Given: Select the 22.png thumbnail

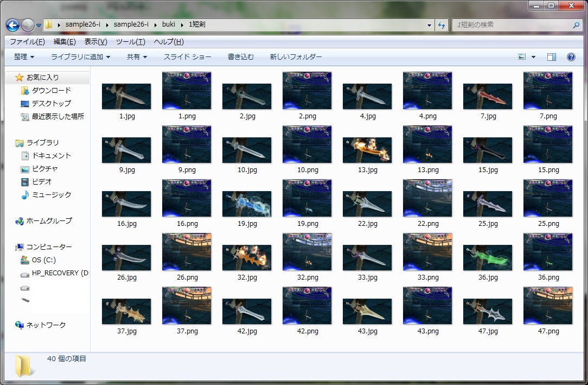Looking at the screenshot, I should tap(427, 198).
